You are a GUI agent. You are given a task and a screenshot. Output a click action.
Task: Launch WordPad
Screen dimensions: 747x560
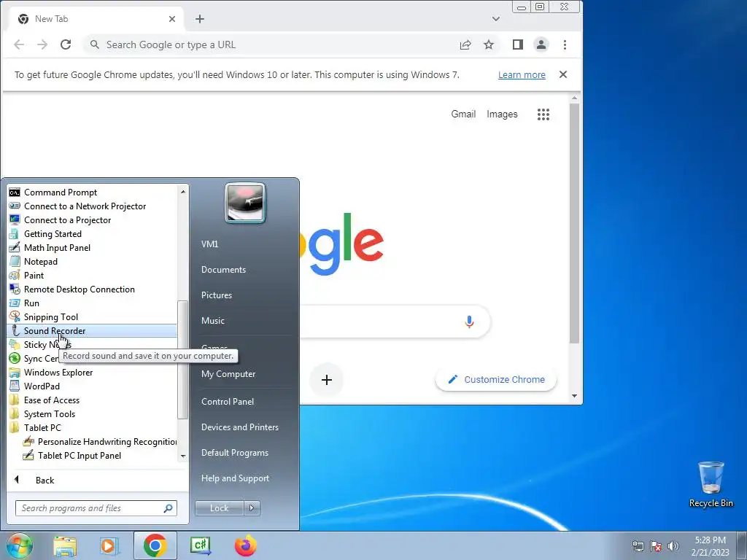[42, 386]
